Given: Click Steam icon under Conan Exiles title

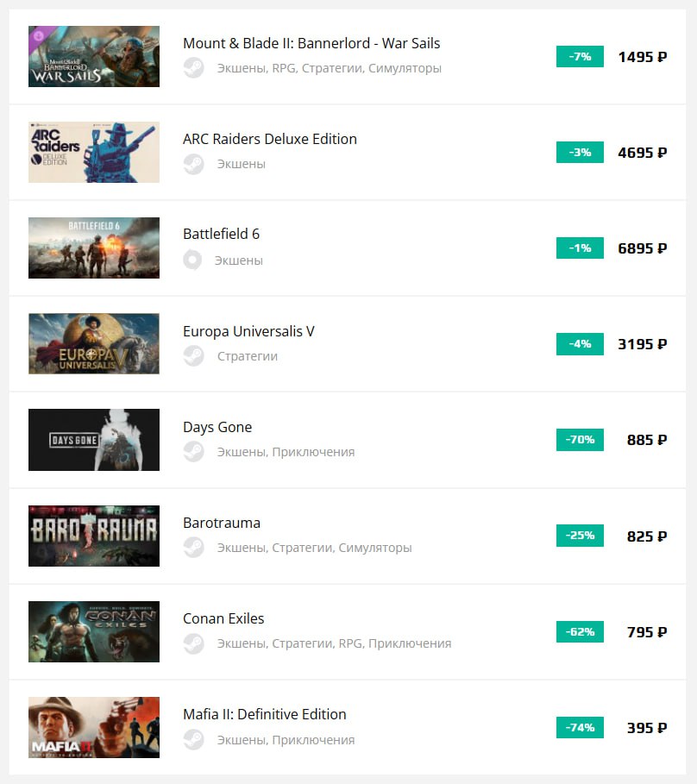Looking at the screenshot, I should pyautogui.click(x=194, y=643).
